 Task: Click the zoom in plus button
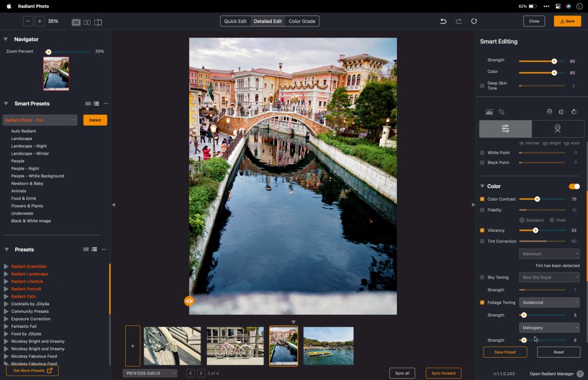click(x=39, y=21)
